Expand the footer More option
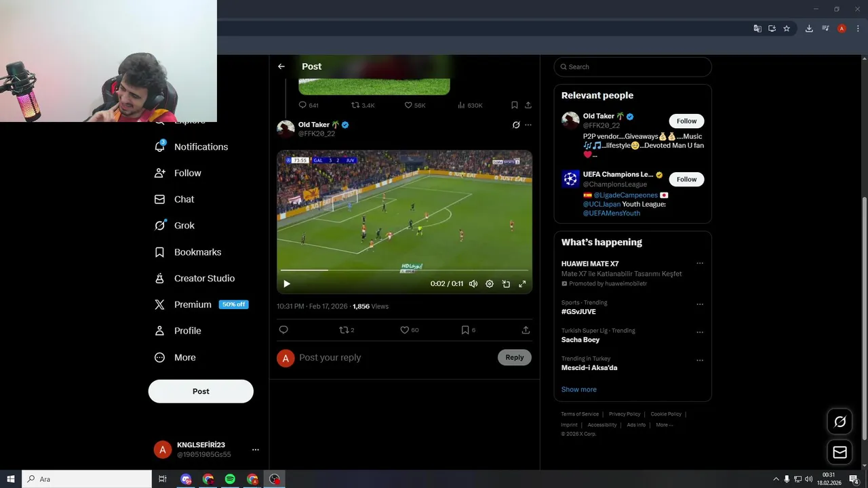 [664, 425]
